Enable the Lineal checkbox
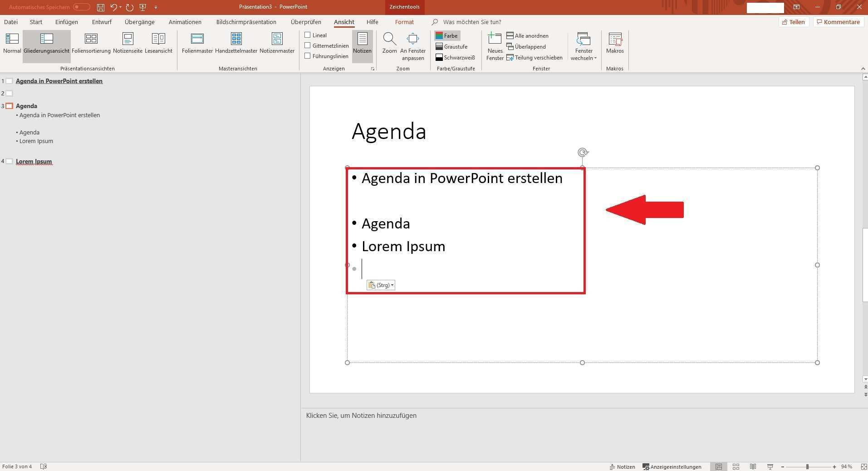This screenshot has height=471, width=868. (x=308, y=35)
